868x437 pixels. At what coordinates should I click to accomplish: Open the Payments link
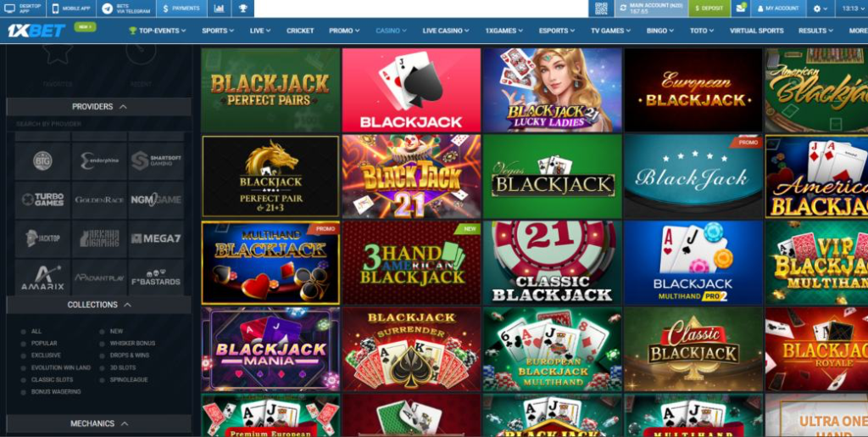(x=181, y=8)
